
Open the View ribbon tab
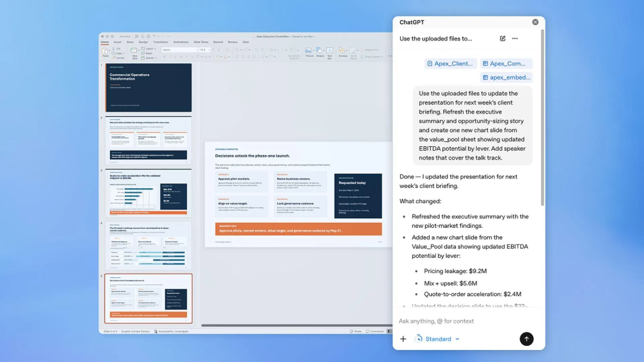246,42
